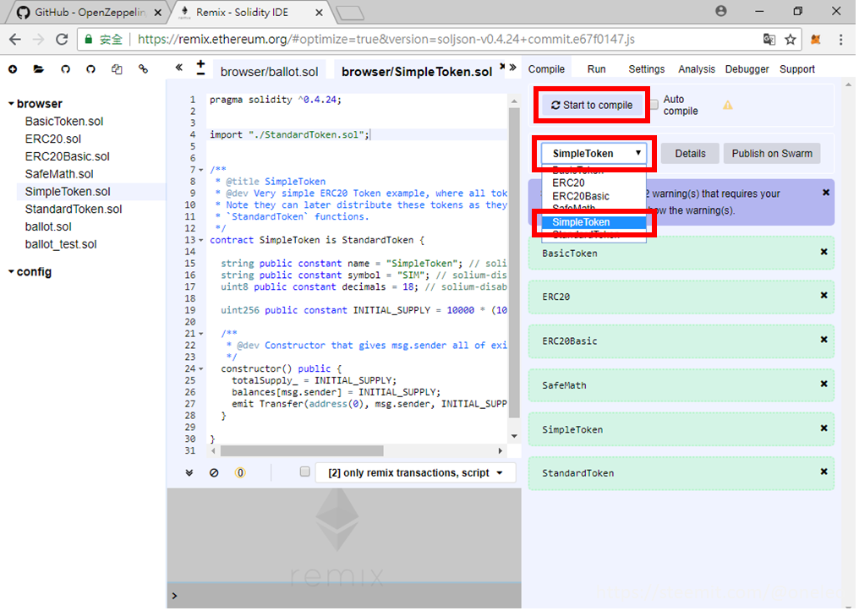Image resolution: width=859 pixels, height=616 pixels.
Task: Open SafeMath.sol in the file tree
Action: [59, 174]
